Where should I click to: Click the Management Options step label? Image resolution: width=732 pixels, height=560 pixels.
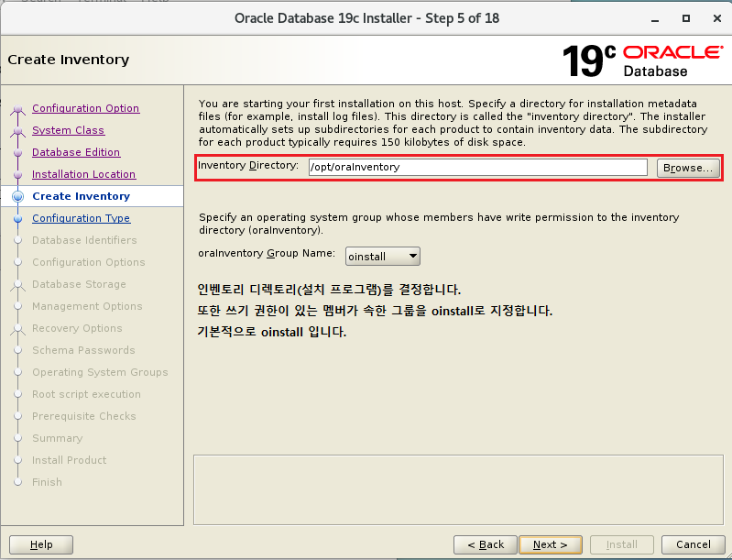click(87, 306)
